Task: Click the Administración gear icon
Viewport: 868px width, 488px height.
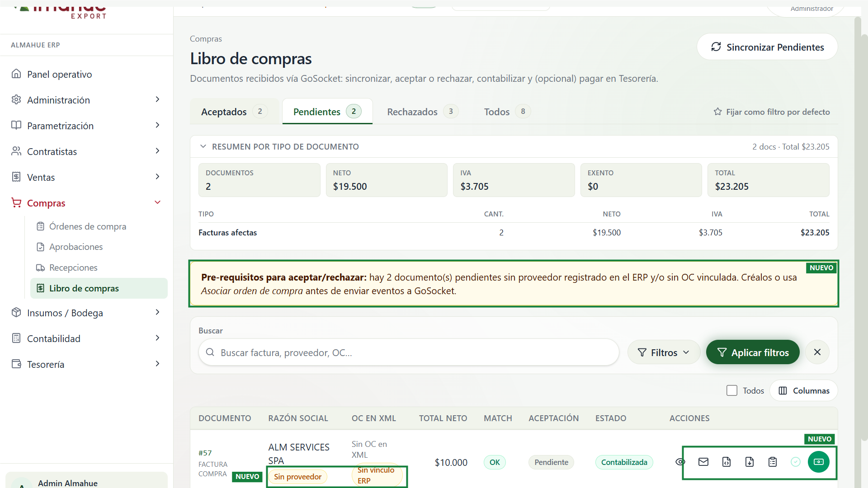Action: click(x=16, y=99)
